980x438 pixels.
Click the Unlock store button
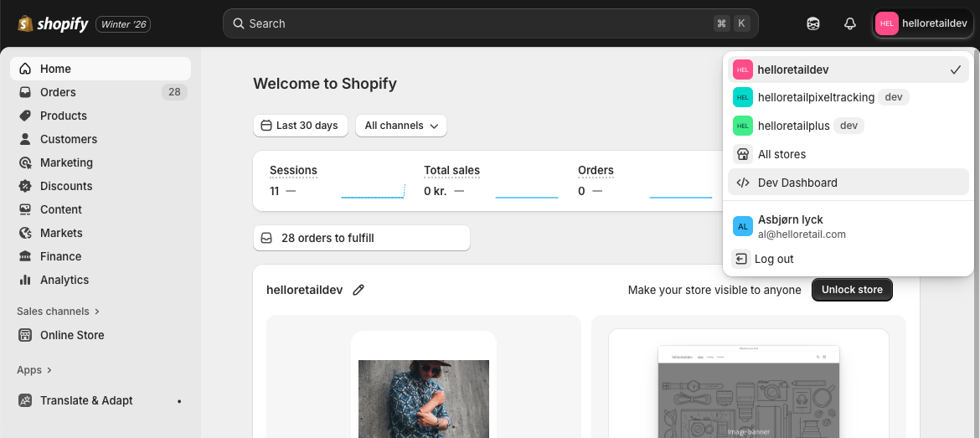[x=851, y=290]
